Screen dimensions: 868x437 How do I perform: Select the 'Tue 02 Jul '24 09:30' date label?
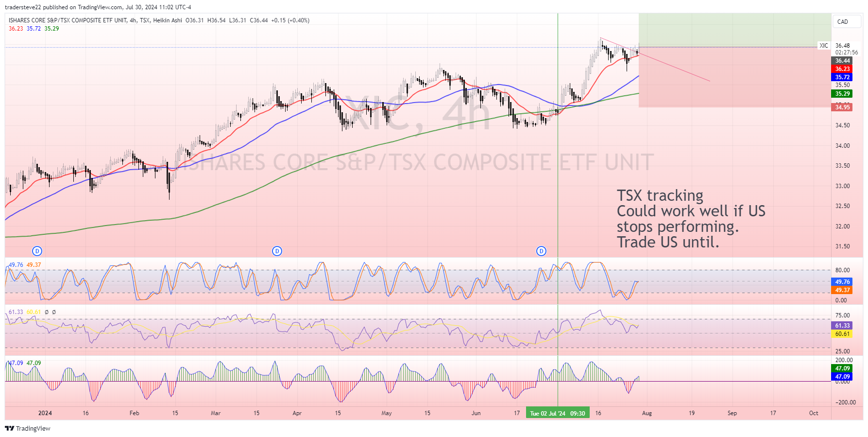[558, 413]
